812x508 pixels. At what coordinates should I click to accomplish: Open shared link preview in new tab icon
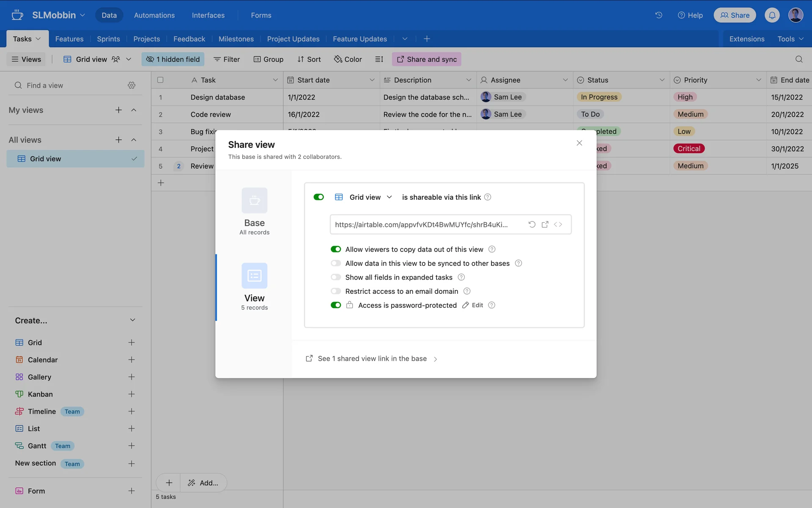click(x=545, y=224)
